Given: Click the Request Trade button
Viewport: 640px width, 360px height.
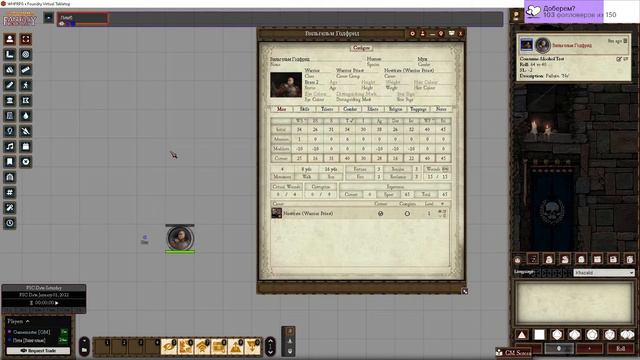Looking at the screenshot, I should [38, 351].
